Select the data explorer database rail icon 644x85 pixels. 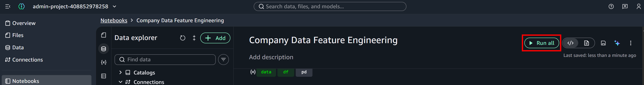pyautogui.click(x=104, y=49)
